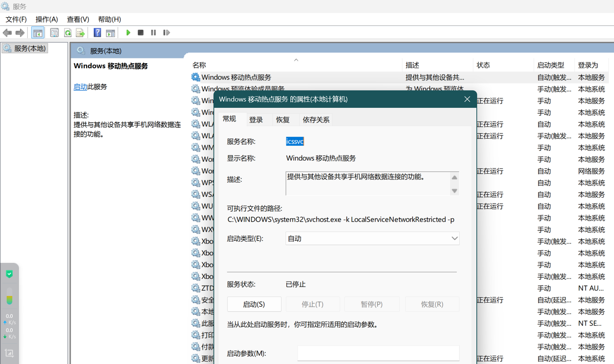Viewport: 614px width, 364px height.
Task: Sort by the 启动类型 column header
Action: (x=554, y=65)
